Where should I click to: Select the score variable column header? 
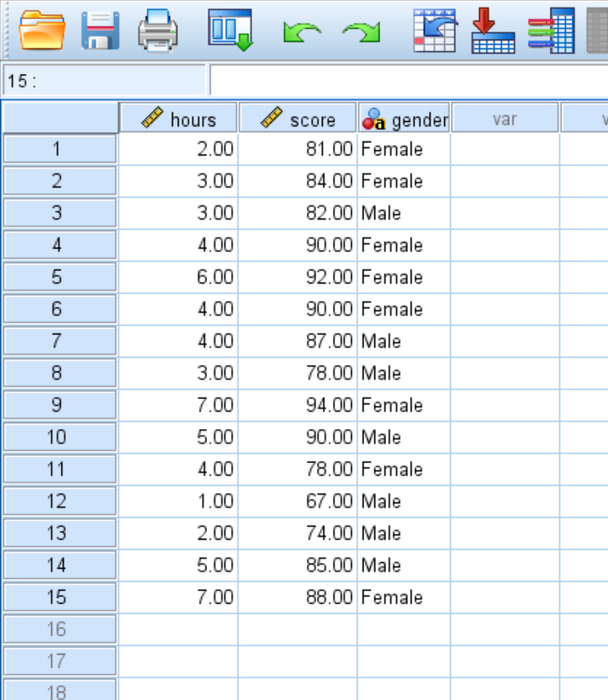click(x=297, y=118)
